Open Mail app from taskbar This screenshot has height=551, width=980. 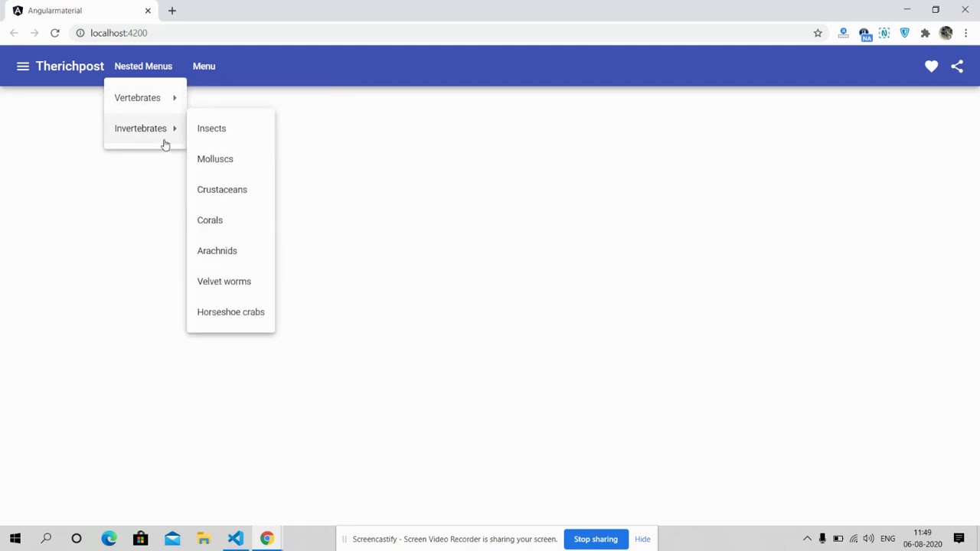click(172, 539)
